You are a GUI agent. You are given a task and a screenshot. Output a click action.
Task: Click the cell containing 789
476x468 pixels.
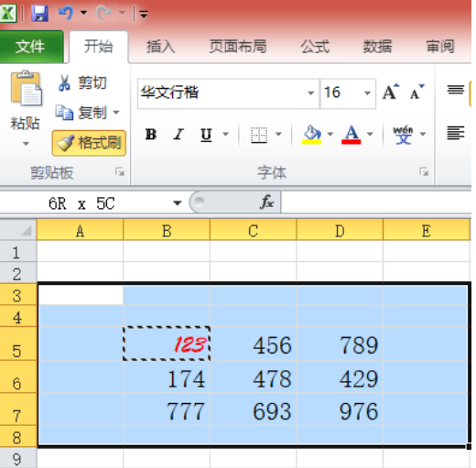(x=340, y=343)
